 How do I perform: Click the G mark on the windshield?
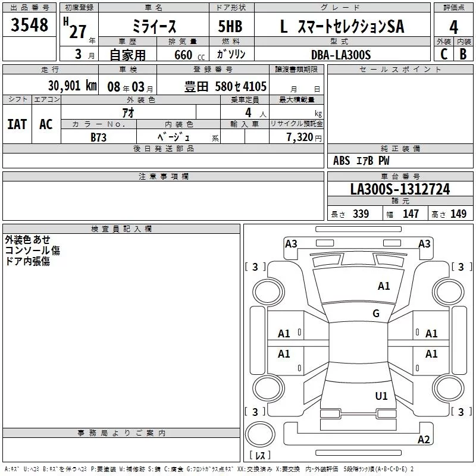click(376, 313)
